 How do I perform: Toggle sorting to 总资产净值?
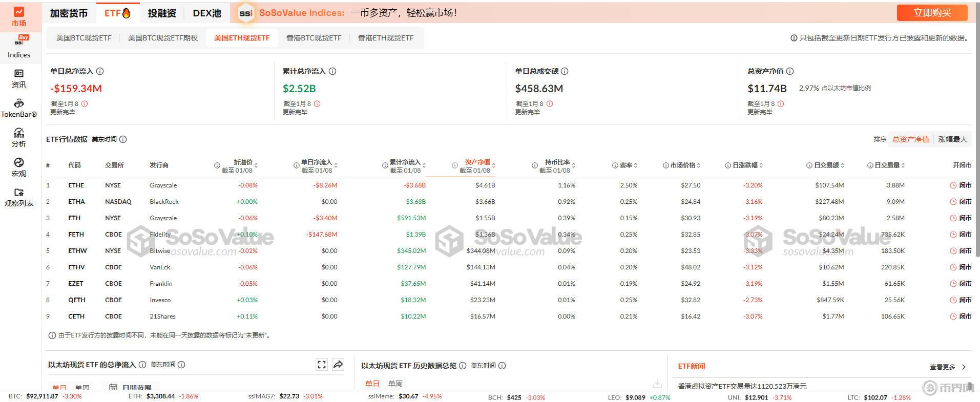click(x=910, y=139)
